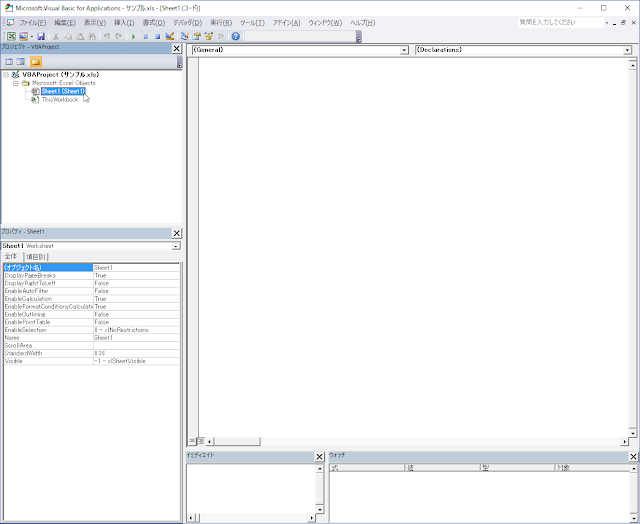
Task: Save the workbook with the floppy icon
Action: [41, 36]
